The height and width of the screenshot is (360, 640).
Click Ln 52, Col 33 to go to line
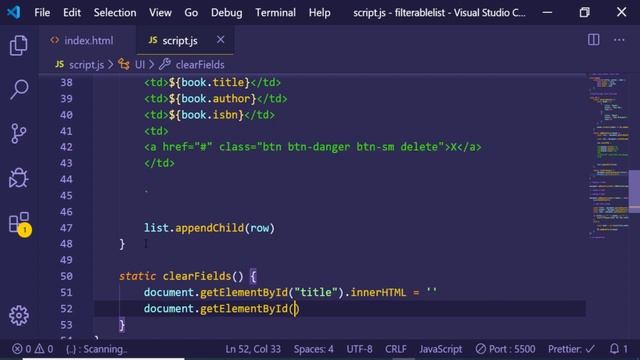pyautogui.click(x=253, y=349)
